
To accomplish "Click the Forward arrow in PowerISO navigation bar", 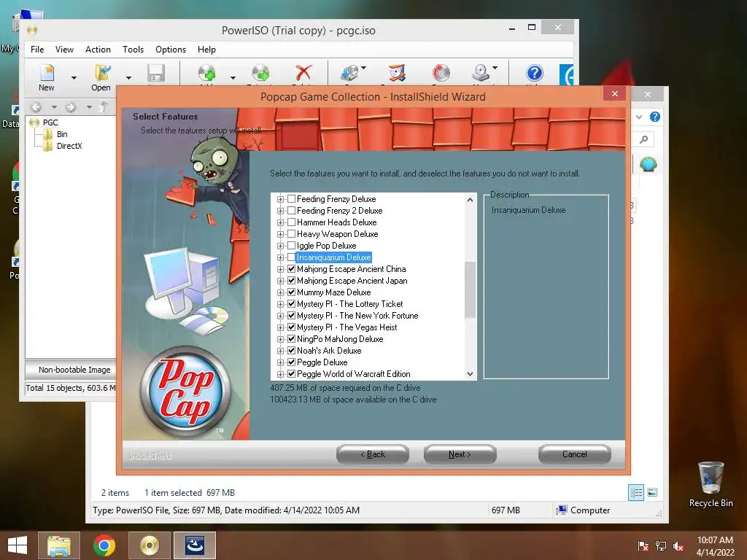I will click(x=71, y=107).
